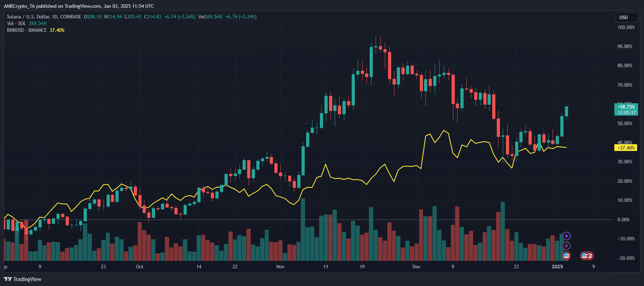Click the 0.00% scale label

[624, 220]
